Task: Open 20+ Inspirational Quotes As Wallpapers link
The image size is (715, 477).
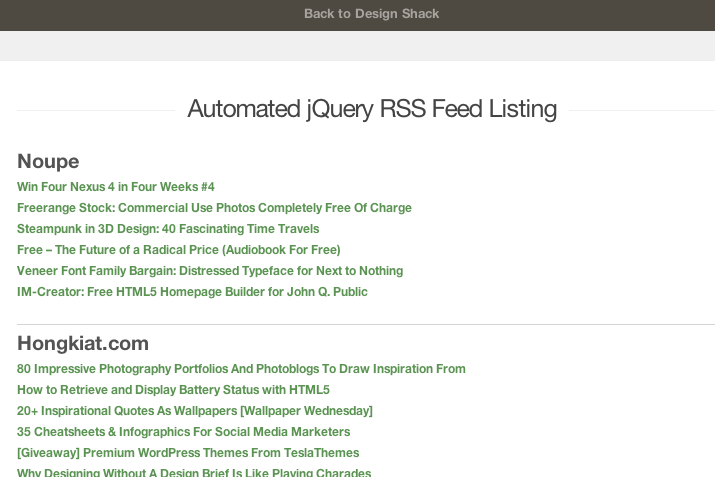Action: coord(195,411)
